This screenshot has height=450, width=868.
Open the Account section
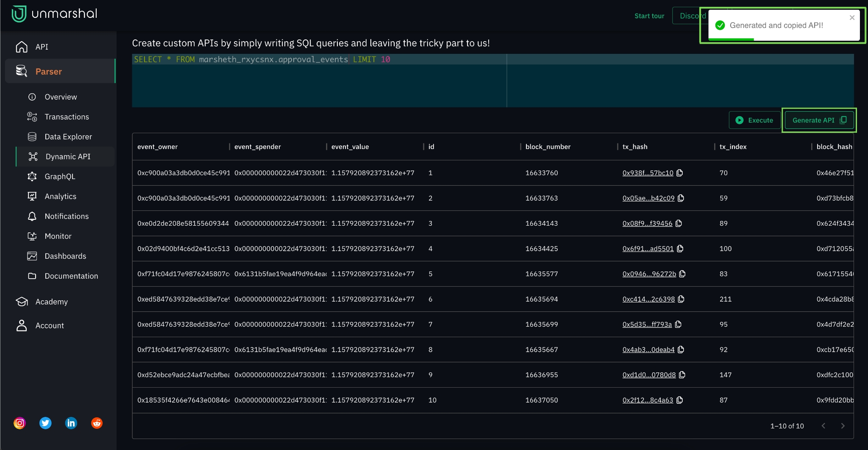[x=50, y=326]
